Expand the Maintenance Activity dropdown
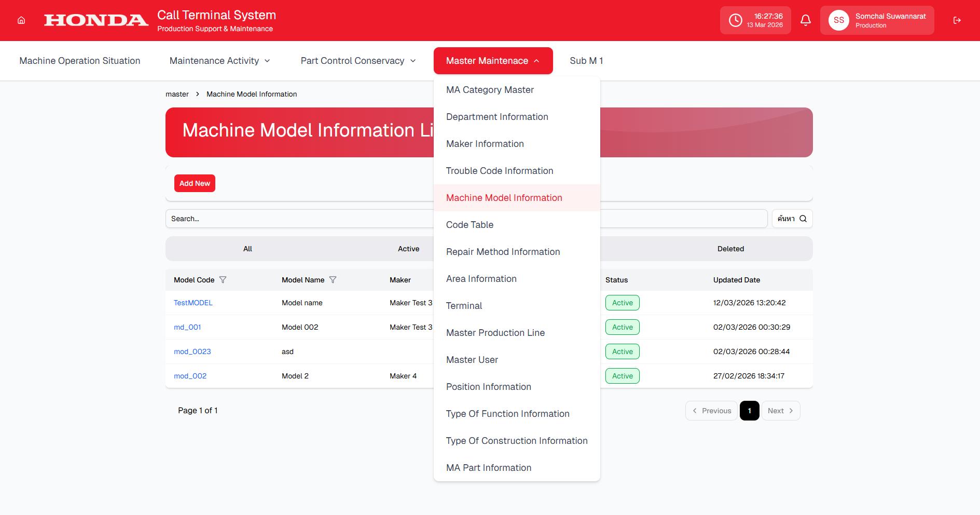Screen dimensions: 980x515 219,61
